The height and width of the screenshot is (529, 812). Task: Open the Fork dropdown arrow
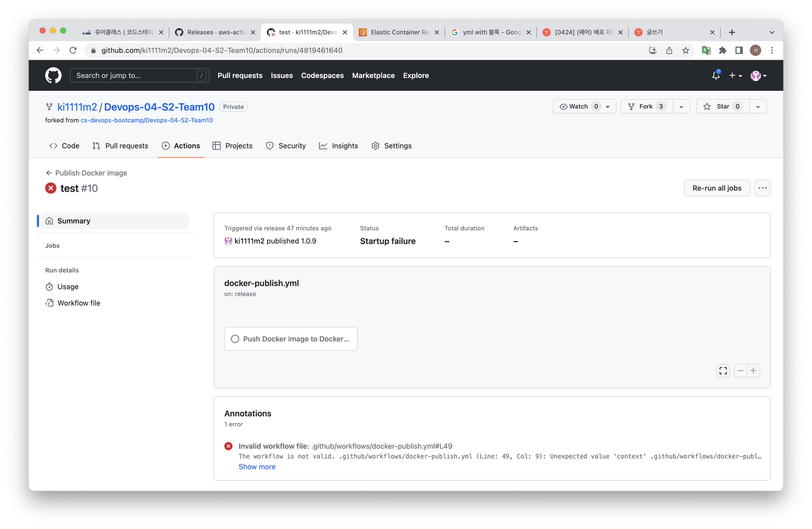tap(681, 107)
